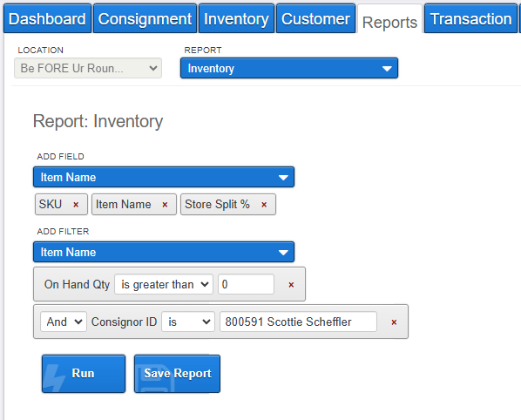521x420 pixels.
Task: Remove the Item Name field tag
Action: point(165,205)
